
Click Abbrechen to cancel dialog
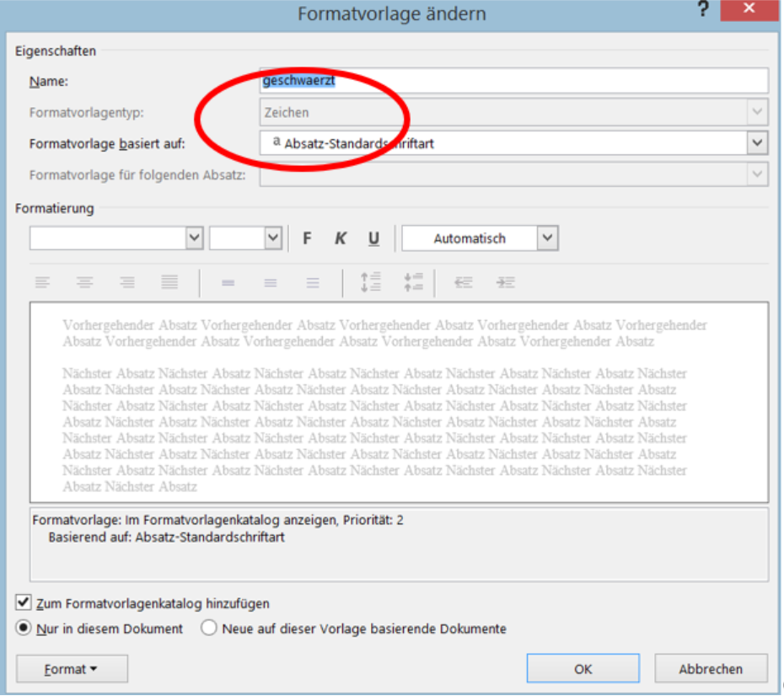tap(711, 669)
